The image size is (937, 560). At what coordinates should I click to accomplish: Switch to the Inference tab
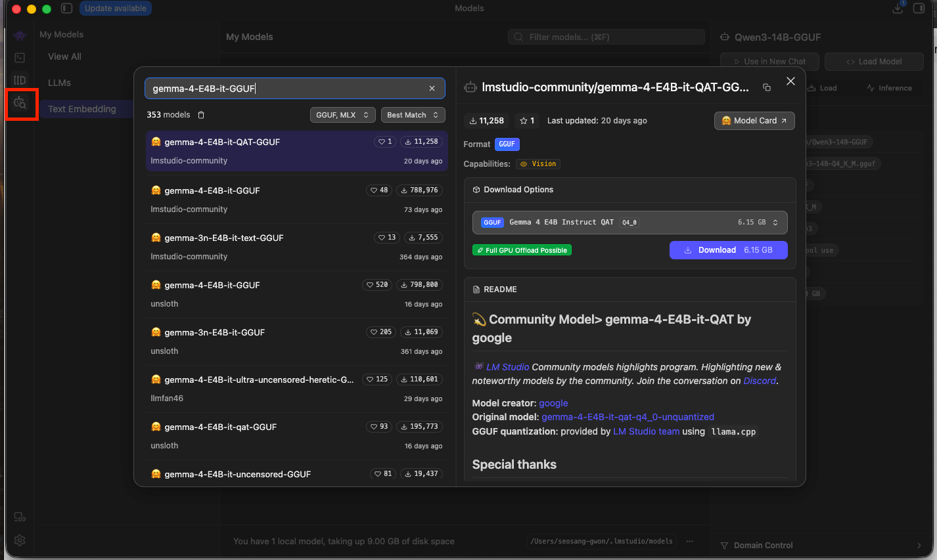pyautogui.click(x=889, y=88)
